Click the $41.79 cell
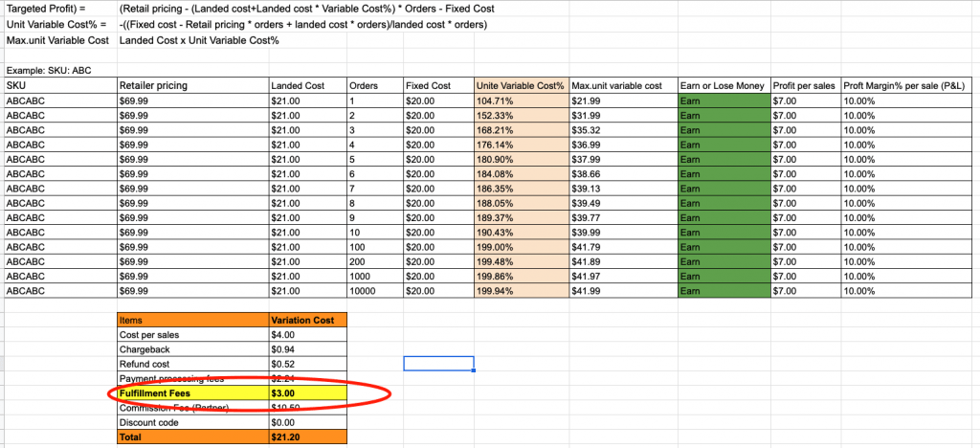The height and width of the screenshot is (448, 980). 623,247
